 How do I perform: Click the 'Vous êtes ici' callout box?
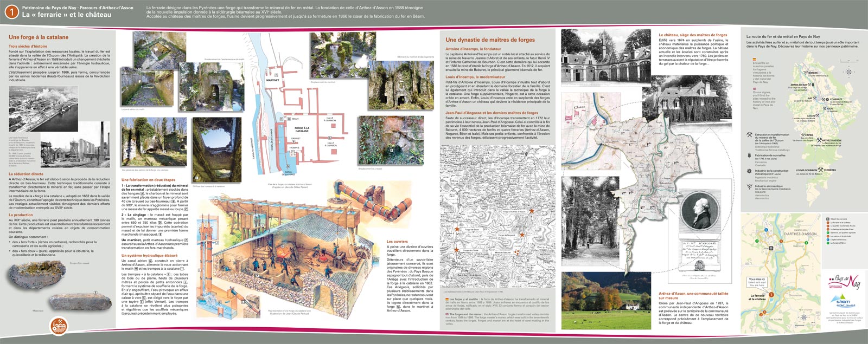click(757, 282)
